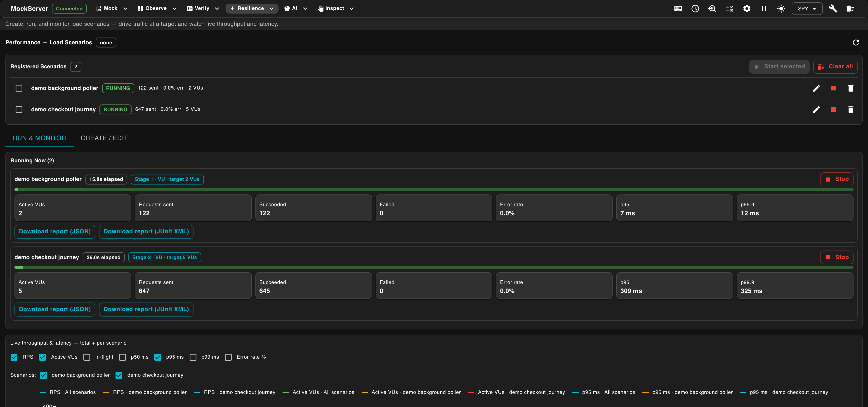Uncheck demo checkout journey in Scenarios filter
868x407 pixels.
click(x=119, y=375)
